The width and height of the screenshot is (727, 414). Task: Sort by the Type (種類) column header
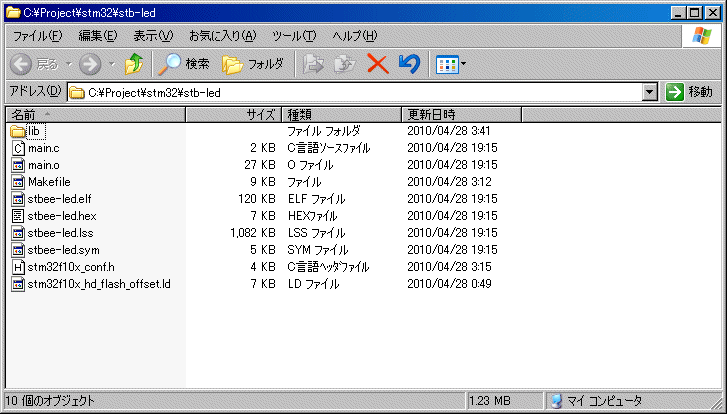[x=342, y=115]
